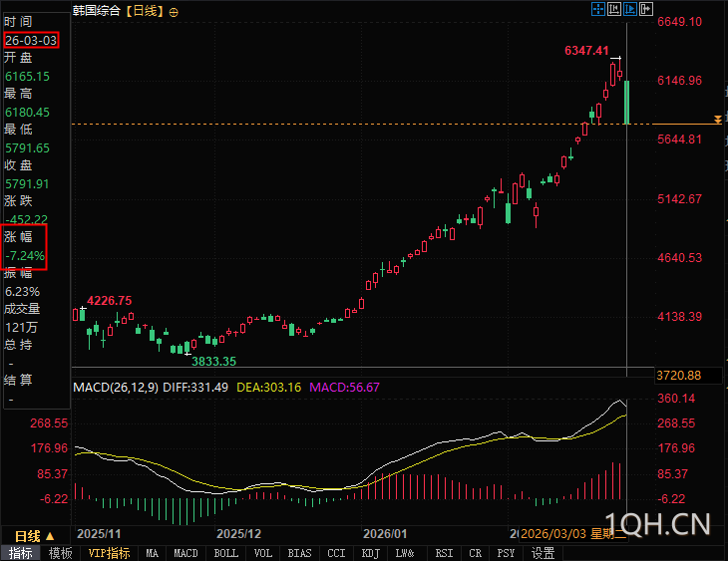The width and height of the screenshot is (728, 561).
Task: Click the axis-with-left-arrow icon
Action: pos(613,9)
